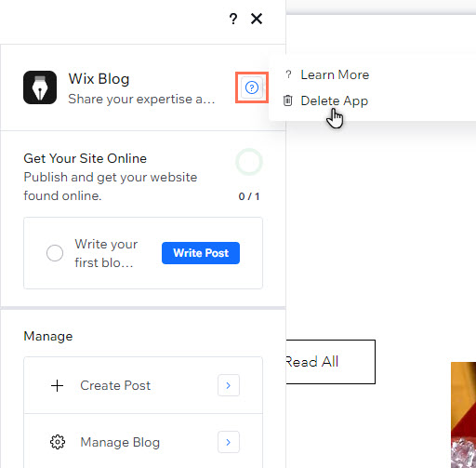Screen dimensions: 476x468
Task: Click the 'Write your first blo…' task text
Action: [x=106, y=253]
